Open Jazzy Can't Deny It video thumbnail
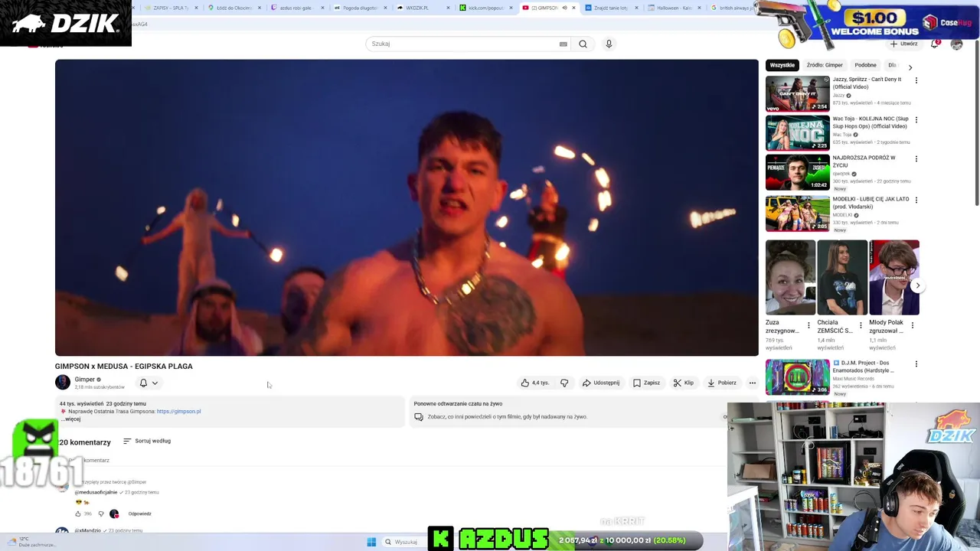The width and height of the screenshot is (980, 551). tap(798, 93)
